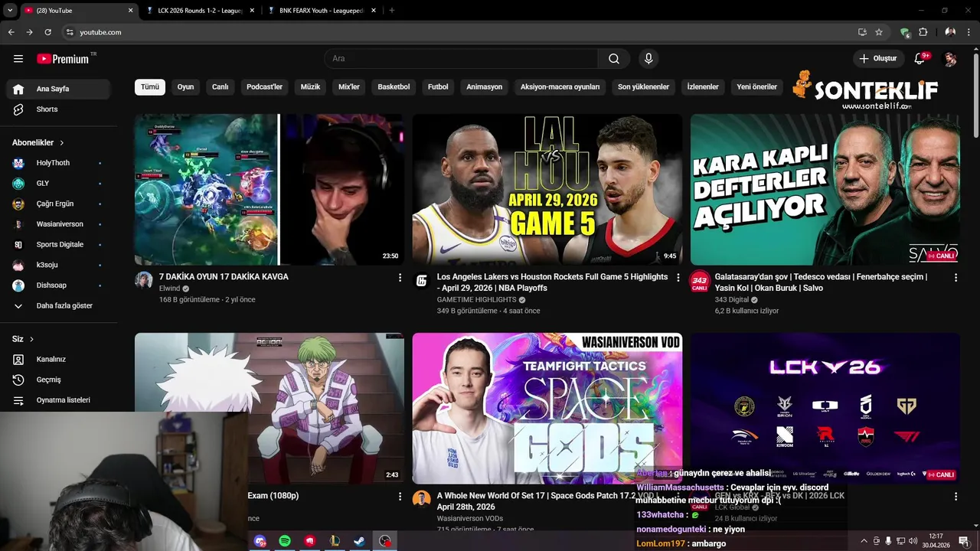Open Spotify from the taskbar
The height and width of the screenshot is (551, 980).
coord(285,541)
